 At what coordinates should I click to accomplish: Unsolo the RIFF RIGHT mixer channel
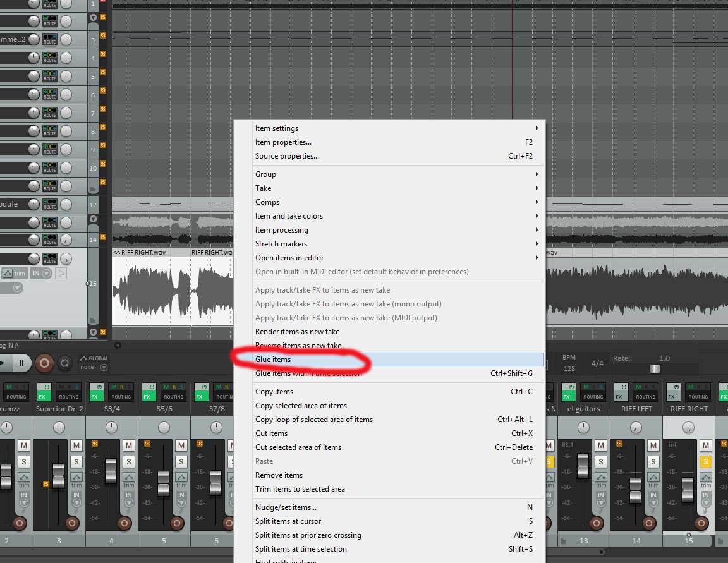pos(706,462)
